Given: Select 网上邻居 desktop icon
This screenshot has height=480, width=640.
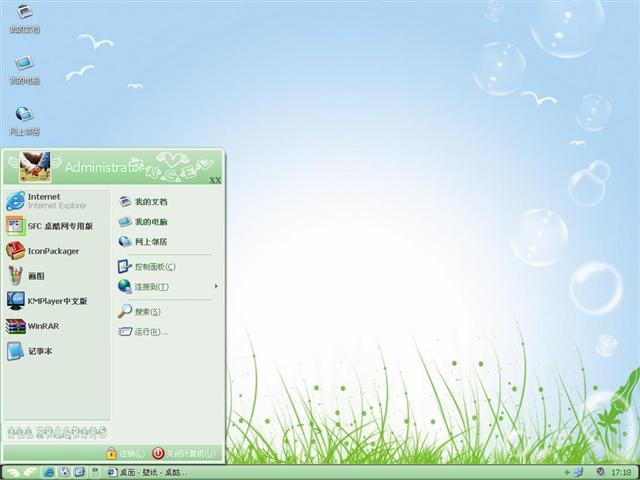Looking at the screenshot, I should pos(24,121).
